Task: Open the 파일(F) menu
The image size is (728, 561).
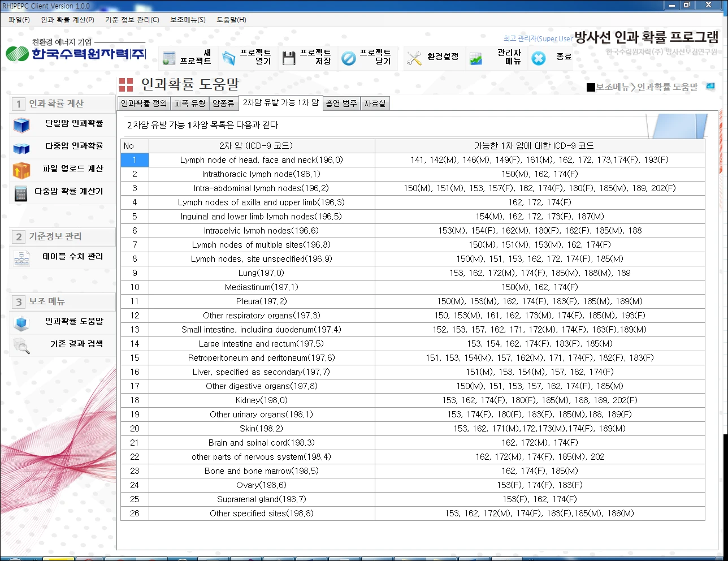Action: tap(19, 20)
